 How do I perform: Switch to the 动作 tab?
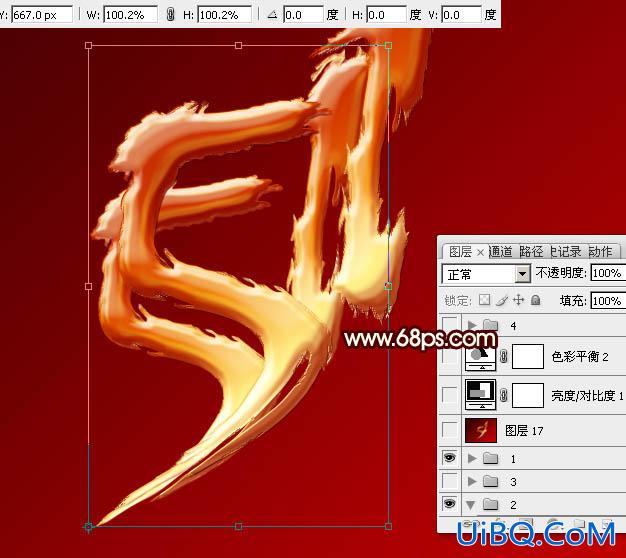pyautogui.click(x=600, y=252)
